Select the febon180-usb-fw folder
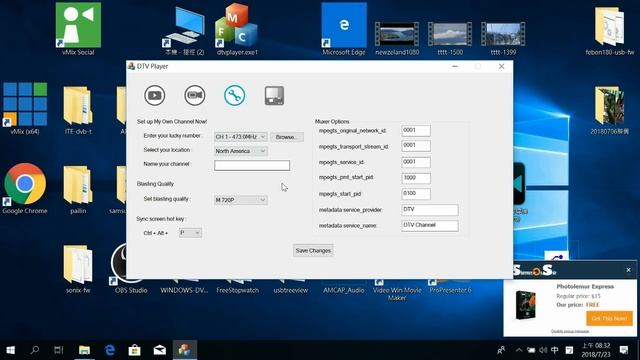 coord(610,31)
